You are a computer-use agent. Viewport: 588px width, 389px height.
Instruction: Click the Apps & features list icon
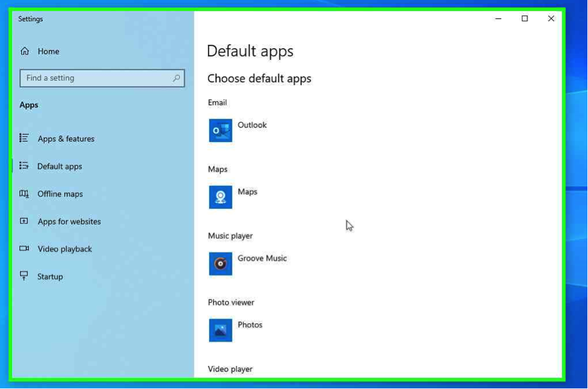(x=24, y=138)
